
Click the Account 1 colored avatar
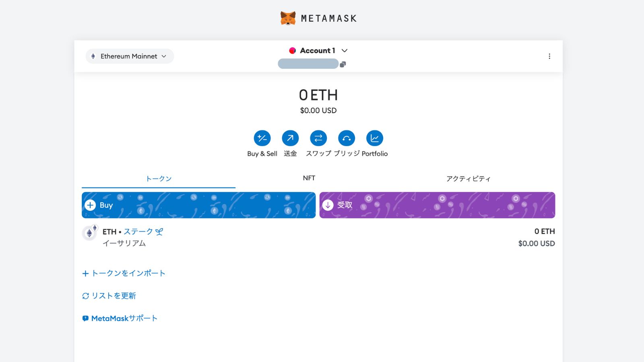(293, 51)
